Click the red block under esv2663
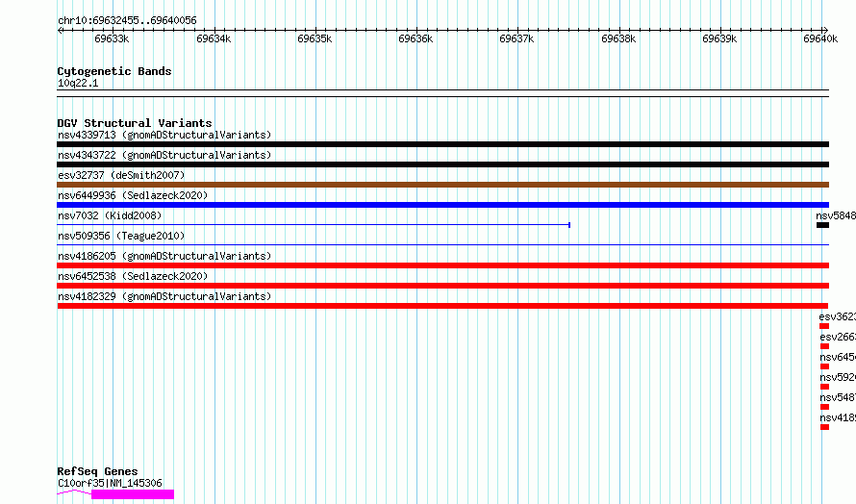The image size is (856, 504). 825,346
